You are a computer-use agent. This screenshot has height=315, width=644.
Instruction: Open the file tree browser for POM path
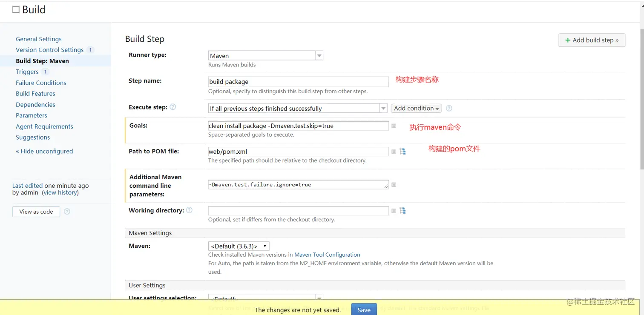(x=402, y=152)
